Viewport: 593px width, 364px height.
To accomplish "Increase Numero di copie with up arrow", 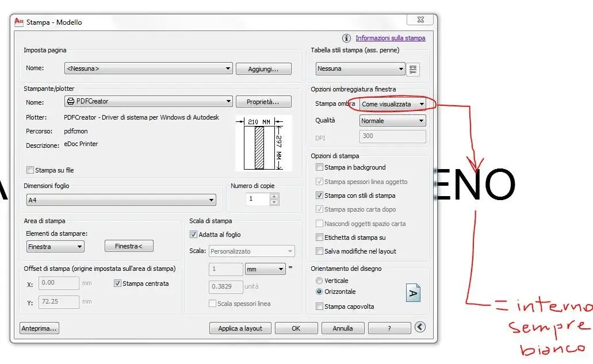I will [x=274, y=196].
